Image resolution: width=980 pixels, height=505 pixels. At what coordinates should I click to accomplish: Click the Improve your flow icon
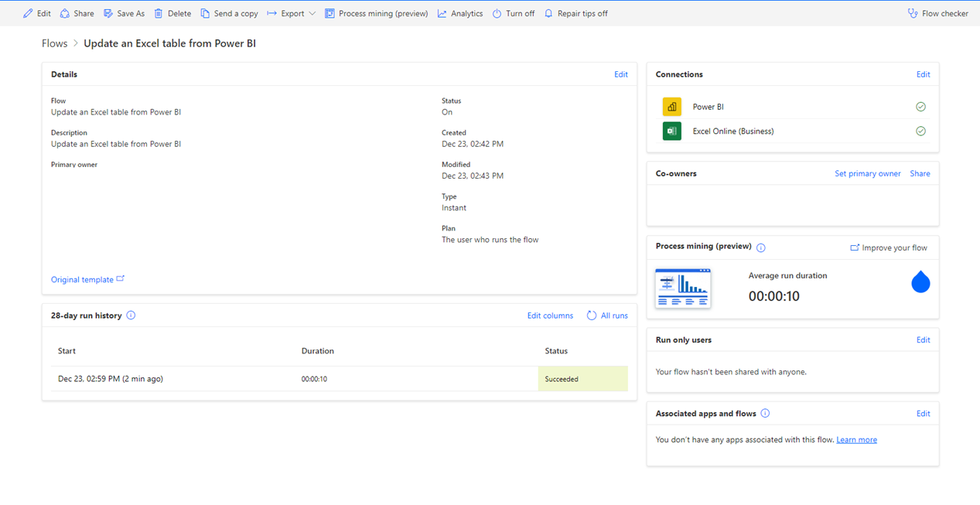click(x=855, y=247)
